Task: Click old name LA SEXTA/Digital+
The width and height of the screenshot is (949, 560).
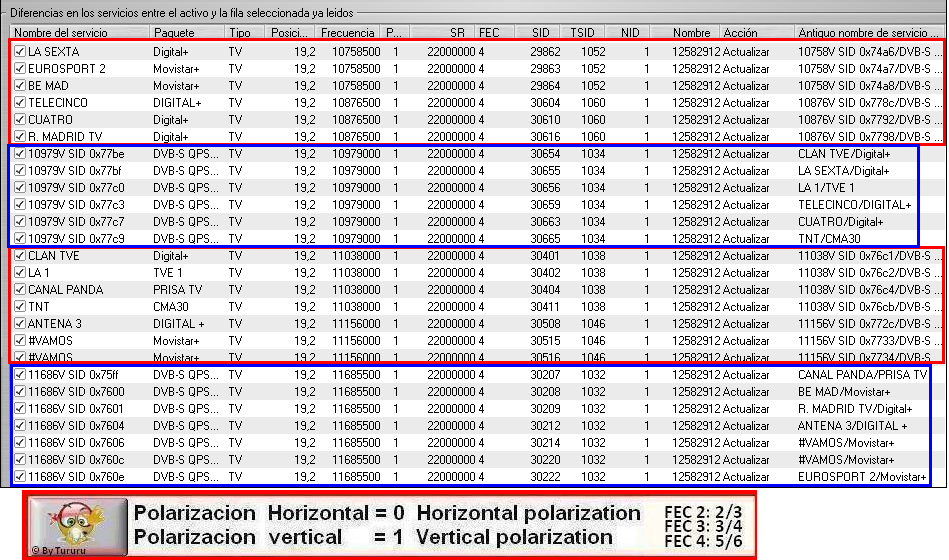Action: pos(844,171)
